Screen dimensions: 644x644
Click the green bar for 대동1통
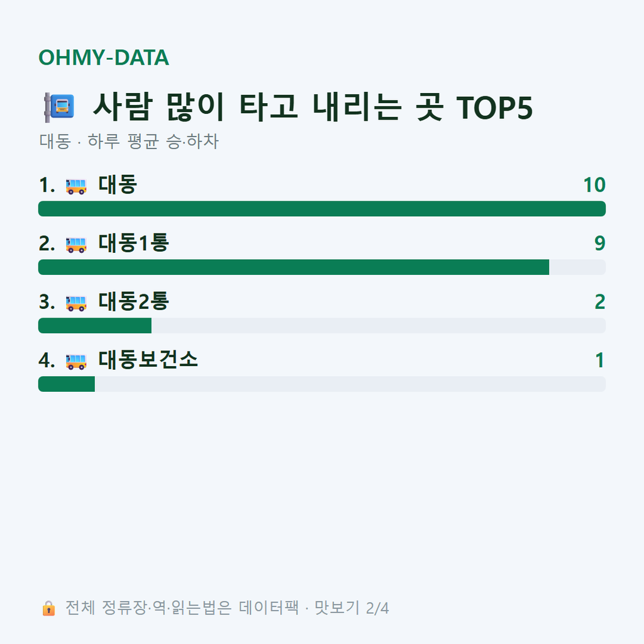click(x=294, y=267)
